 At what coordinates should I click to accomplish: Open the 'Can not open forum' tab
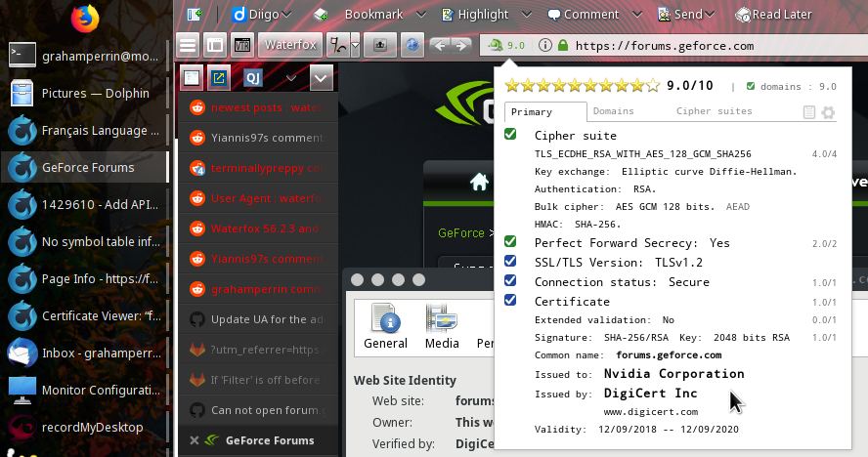(258, 410)
